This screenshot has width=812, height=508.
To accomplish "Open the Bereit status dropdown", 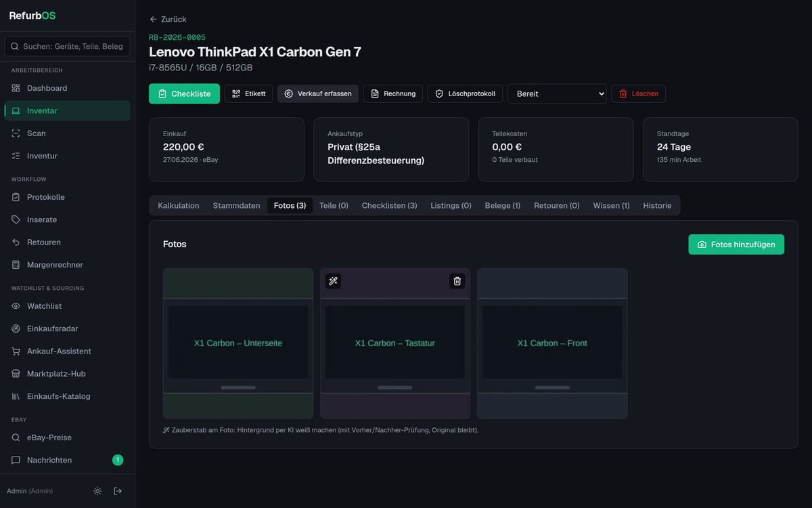I will (x=557, y=93).
